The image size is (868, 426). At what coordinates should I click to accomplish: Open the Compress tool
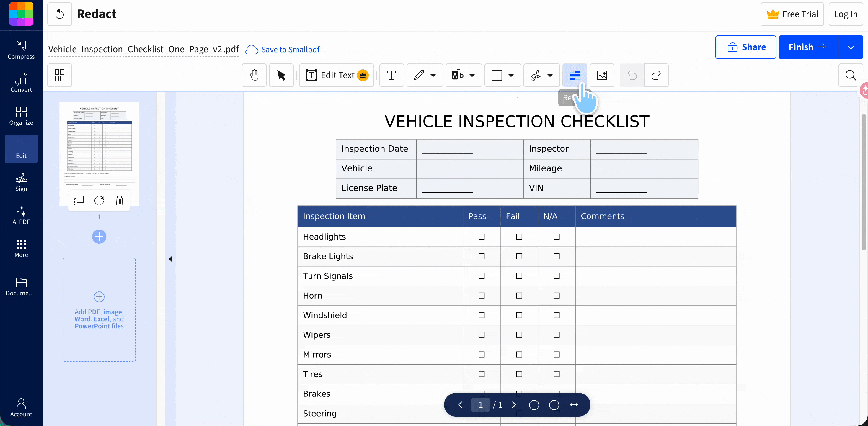tap(21, 50)
